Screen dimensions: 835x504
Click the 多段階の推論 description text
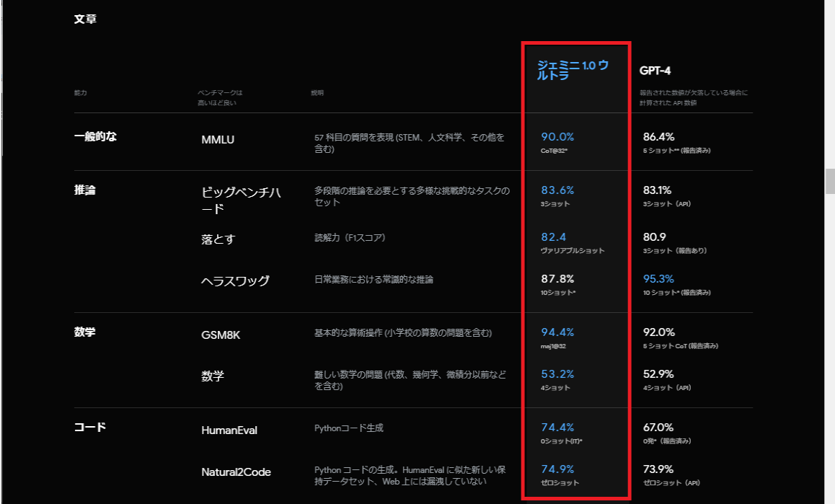point(412,197)
